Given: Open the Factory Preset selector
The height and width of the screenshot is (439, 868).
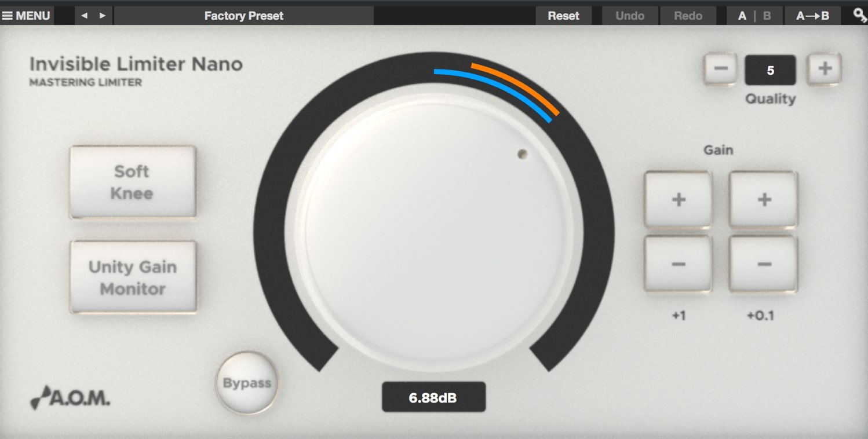Looking at the screenshot, I should [243, 16].
